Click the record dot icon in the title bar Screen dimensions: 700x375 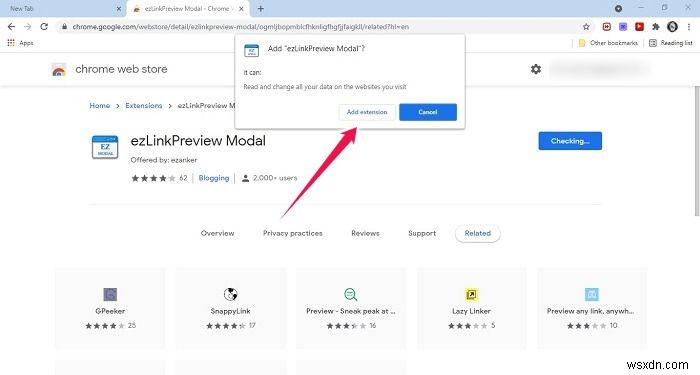coord(618,8)
